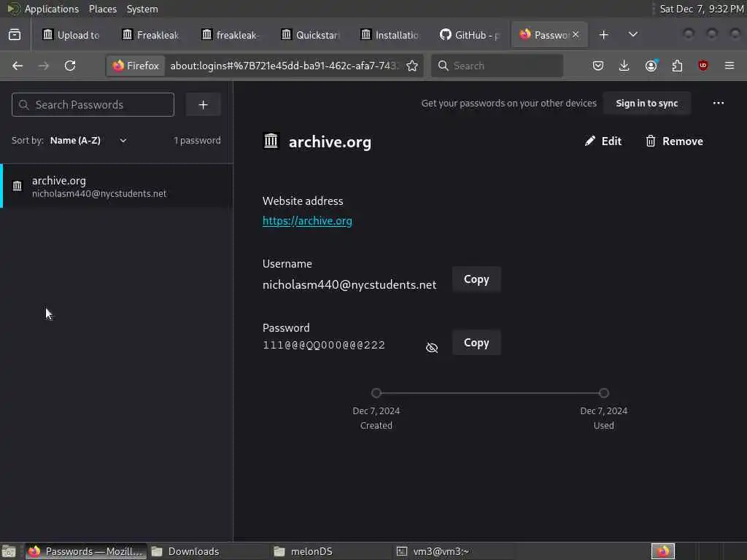The image size is (747, 560).
Task: Switch to the Freakleak tab
Action: (x=152, y=35)
